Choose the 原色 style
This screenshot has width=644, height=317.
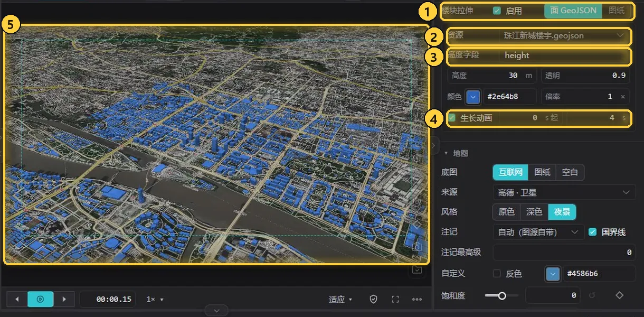506,212
